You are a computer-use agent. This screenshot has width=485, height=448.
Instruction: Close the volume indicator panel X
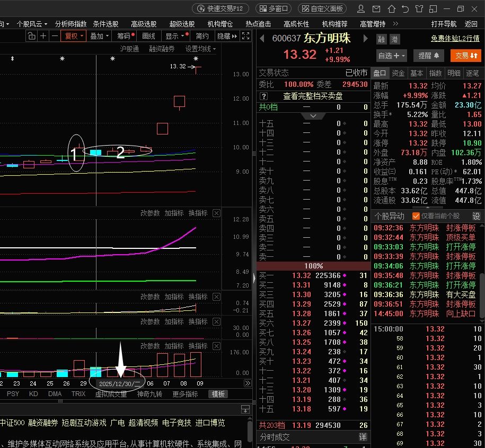(x=216, y=346)
